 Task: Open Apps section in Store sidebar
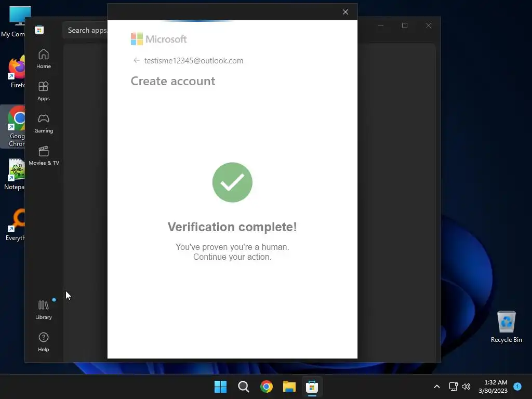coord(44,91)
